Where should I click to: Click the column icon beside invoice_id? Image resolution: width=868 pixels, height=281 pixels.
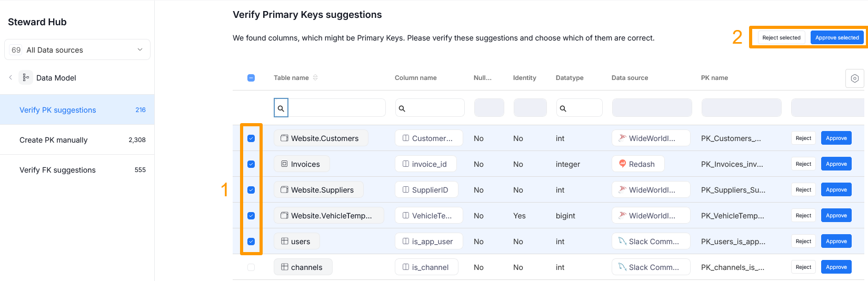point(406,164)
